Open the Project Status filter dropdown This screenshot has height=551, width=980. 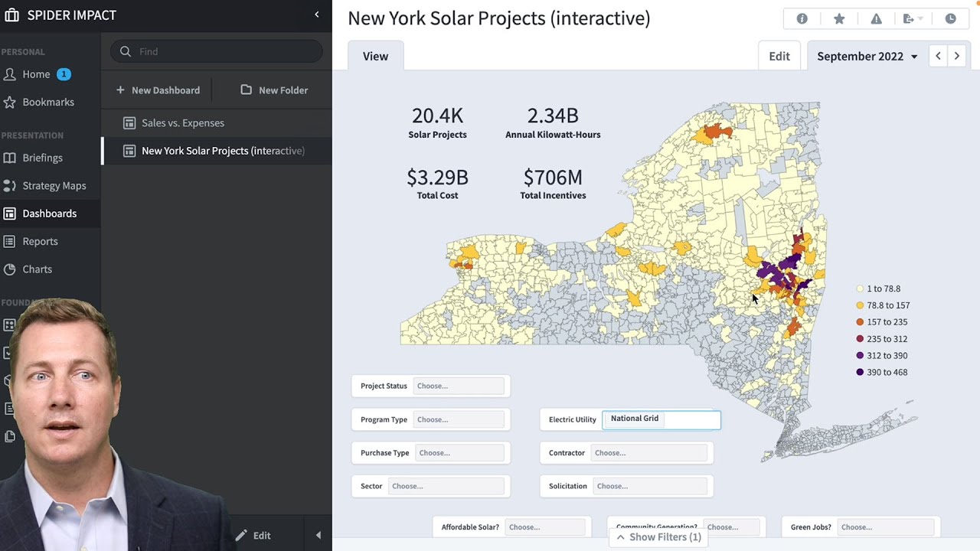pyautogui.click(x=459, y=386)
